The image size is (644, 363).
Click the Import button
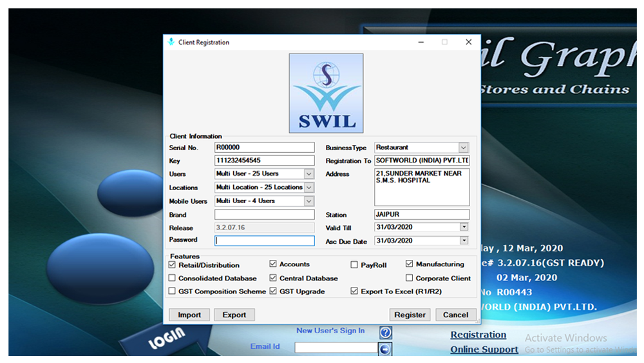coord(189,315)
